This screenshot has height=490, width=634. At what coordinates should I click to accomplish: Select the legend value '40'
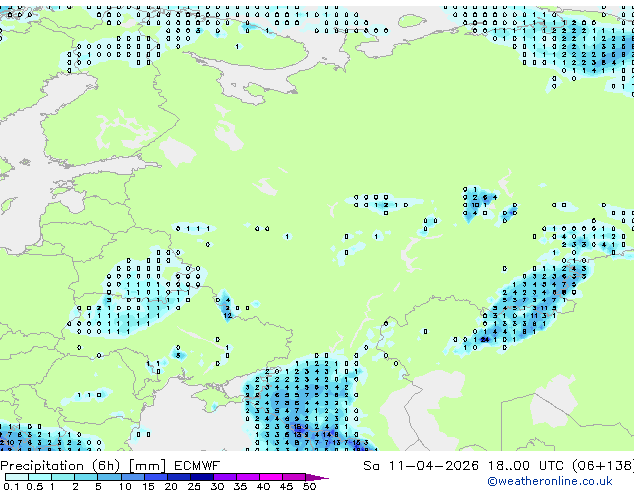click(x=263, y=486)
